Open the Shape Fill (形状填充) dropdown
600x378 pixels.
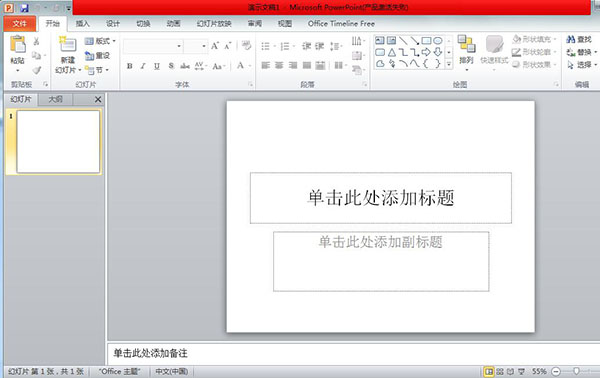(534, 39)
